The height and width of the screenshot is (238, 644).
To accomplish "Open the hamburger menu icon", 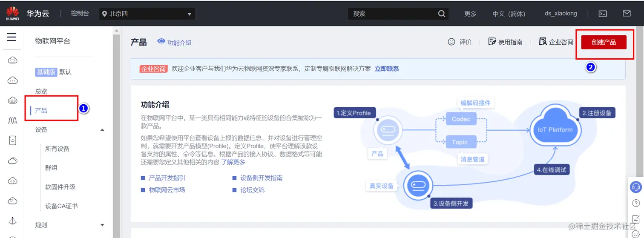I will (x=11, y=37).
